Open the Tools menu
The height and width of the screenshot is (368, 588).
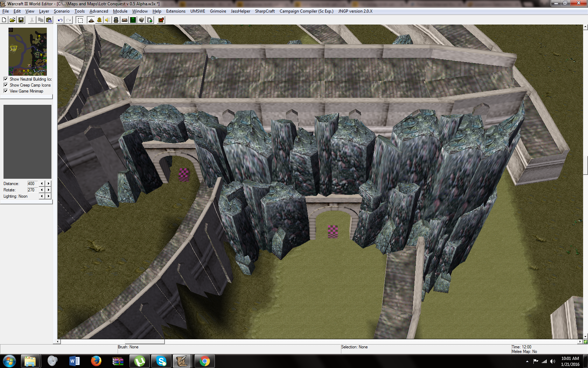click(x=79, y=11)
